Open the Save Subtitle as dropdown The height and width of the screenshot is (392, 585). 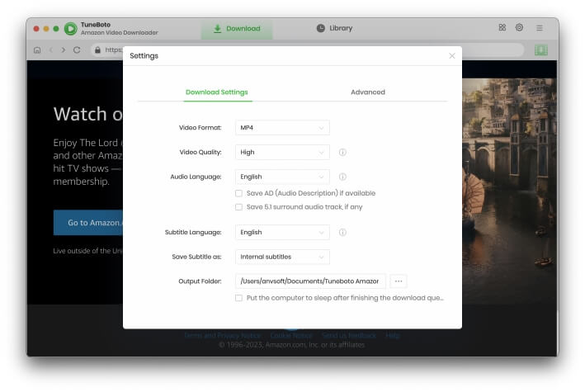point(282,257)
